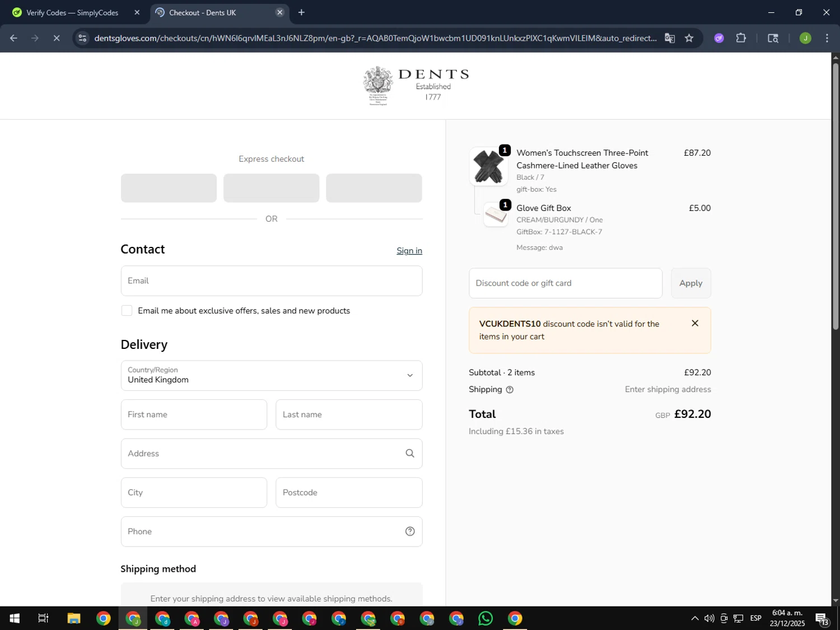This screenshot has width=840, height=630.
Task: Open File Explorer from the taskbar
Action: [73, 618]
